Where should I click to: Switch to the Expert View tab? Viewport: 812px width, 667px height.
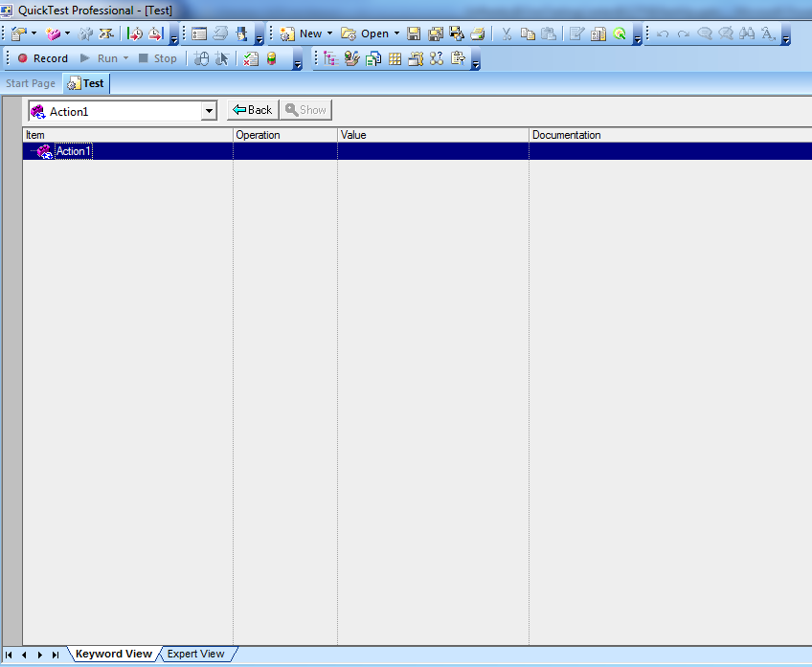pos(195,654)
